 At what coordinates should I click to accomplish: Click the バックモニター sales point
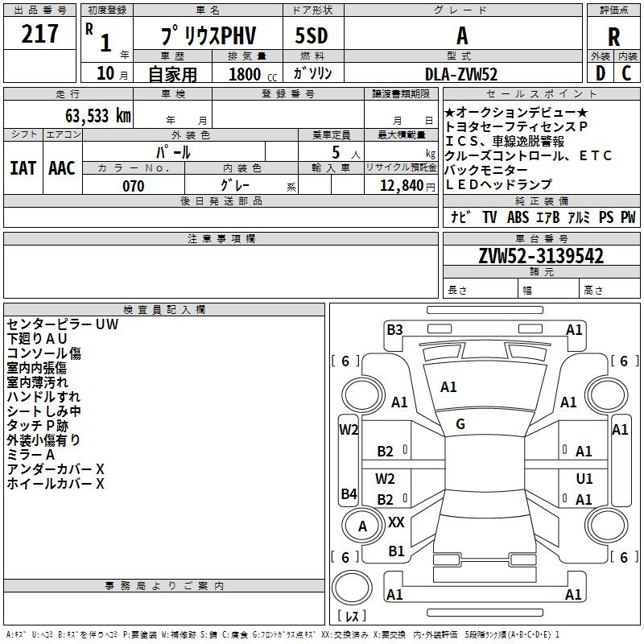click(486, 170)
